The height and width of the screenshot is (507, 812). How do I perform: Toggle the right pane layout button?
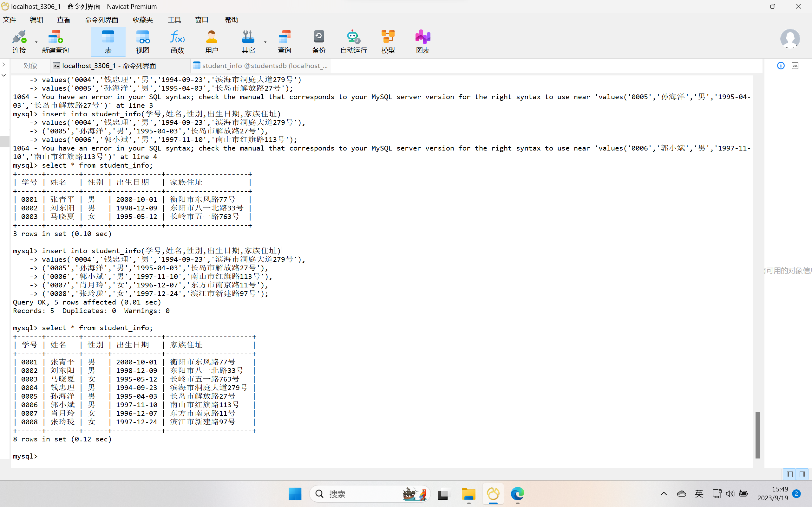point(802,474)
